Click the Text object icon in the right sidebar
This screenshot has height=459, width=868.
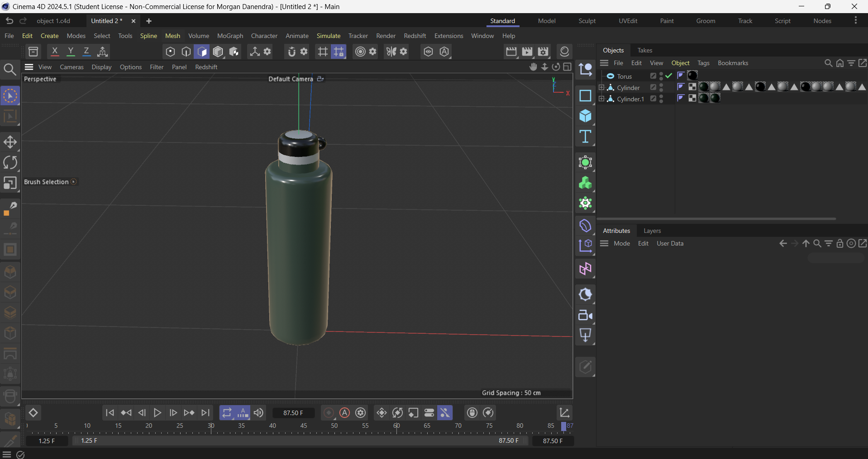point(586,137)
